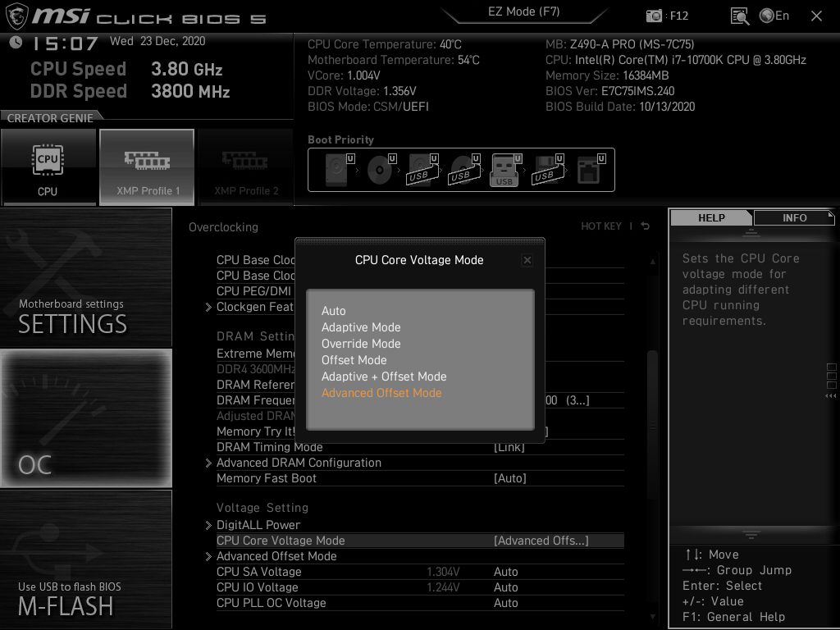The image size is (840, 630).
Task: Toggle XMP Profile 1
Action: click(x=147, y=167)
